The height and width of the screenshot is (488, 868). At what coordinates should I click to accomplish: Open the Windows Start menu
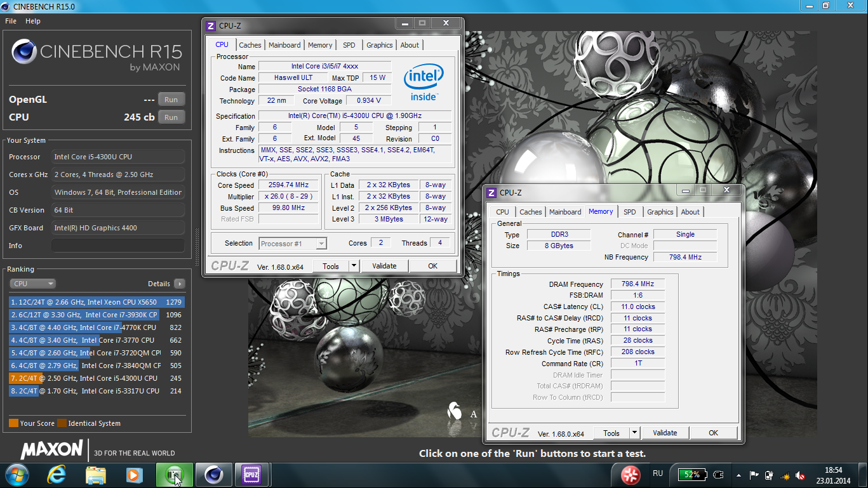pyautogui.click(x=17, y=474)
